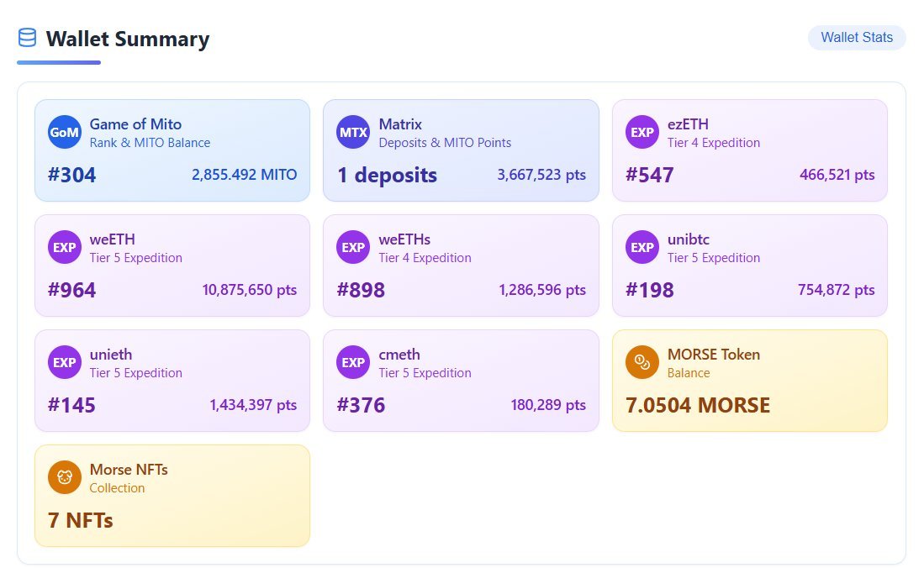Click the 1,286,596 pts value
The width and height of the screenshot is (924, 568).
pos(542,290)
